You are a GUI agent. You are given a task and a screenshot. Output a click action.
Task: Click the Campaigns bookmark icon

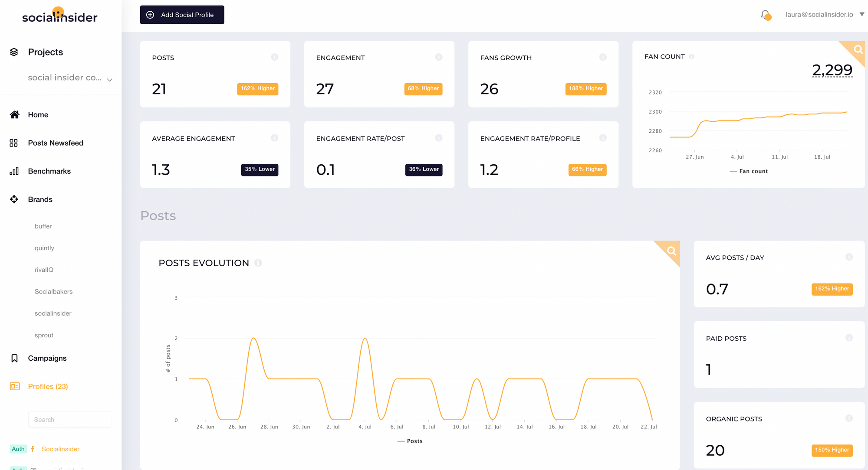coord(14,358)
